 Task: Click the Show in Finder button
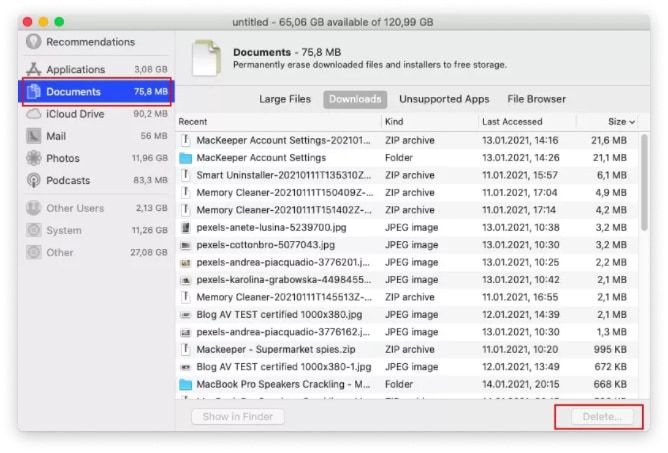click(x=238, y=416)
